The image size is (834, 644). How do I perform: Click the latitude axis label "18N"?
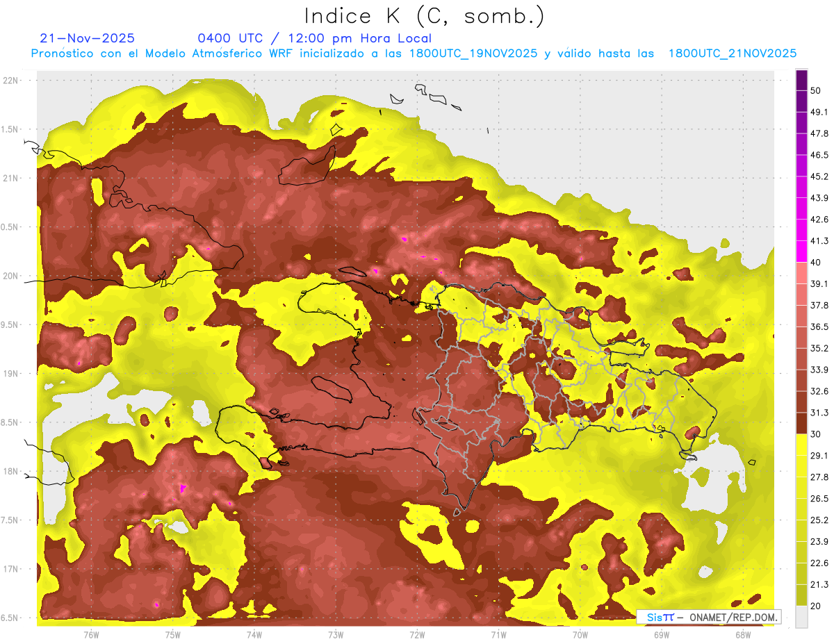tap(10, 471)
